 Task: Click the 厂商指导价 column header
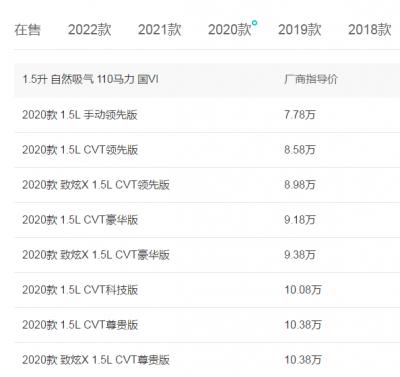pos(311,79)
